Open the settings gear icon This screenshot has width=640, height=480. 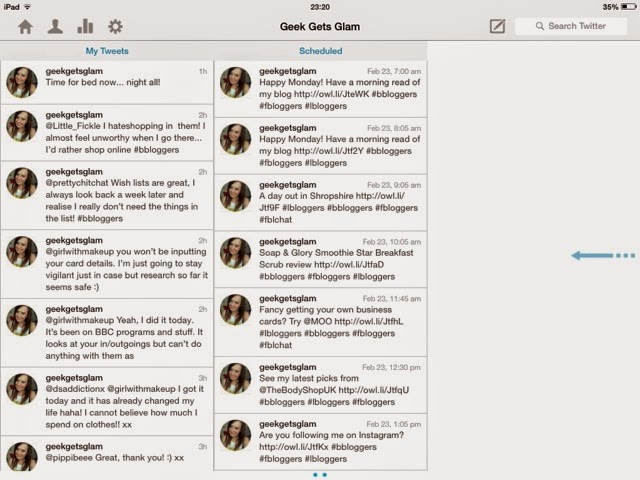(115, 27)
